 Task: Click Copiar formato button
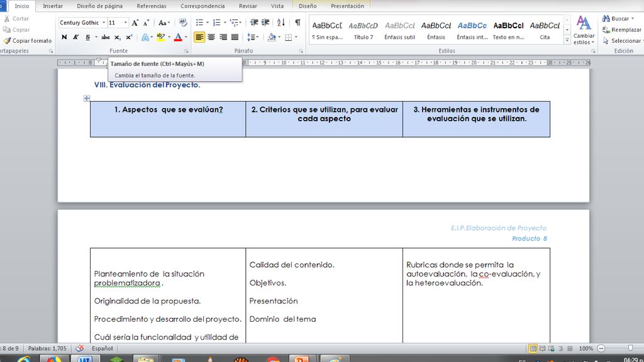point(28,41)
